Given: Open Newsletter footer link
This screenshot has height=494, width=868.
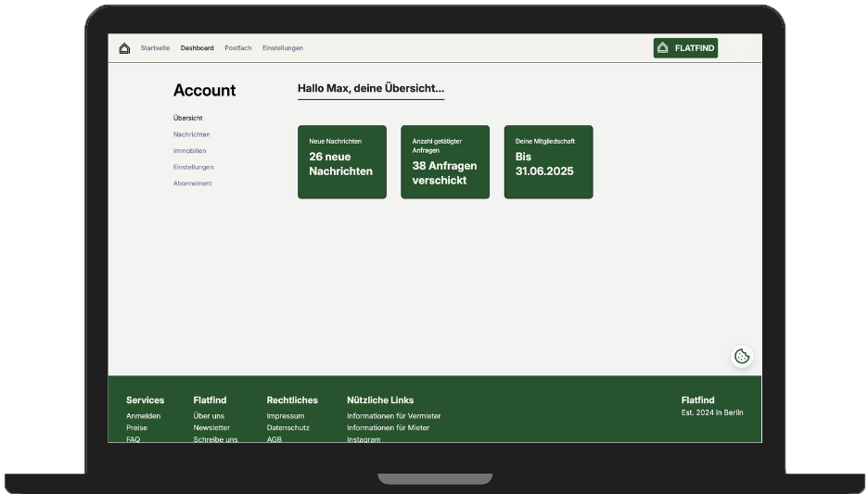Looking at the screenshot, I should pyautogui.click(x=211, y=427).
